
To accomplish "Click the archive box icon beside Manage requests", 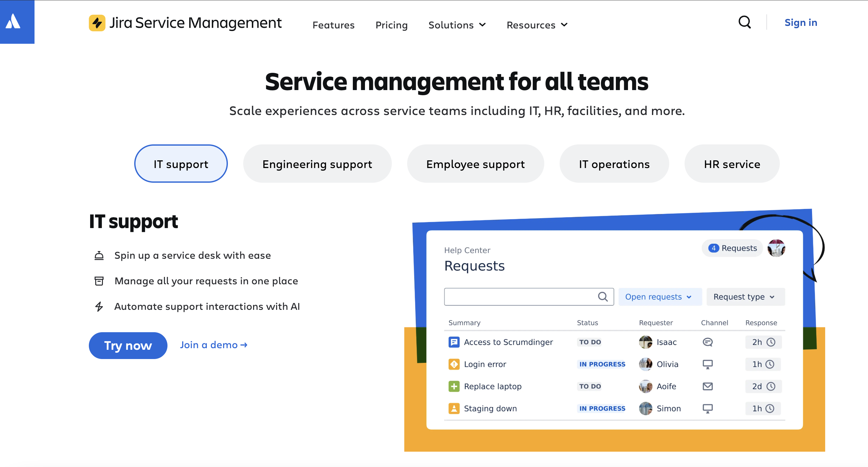I will (99, 281).
